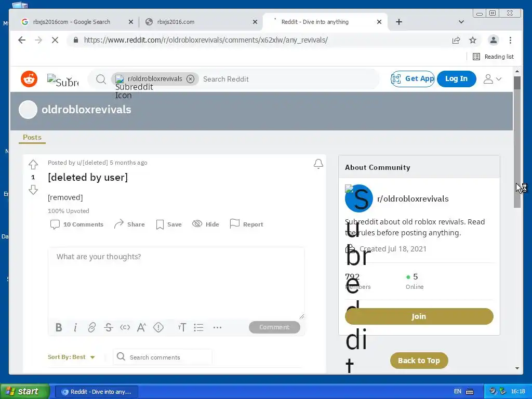Open the Chrome three-dot menu
The height and width of the screenshot is (399, 532).
click(510, 40)
